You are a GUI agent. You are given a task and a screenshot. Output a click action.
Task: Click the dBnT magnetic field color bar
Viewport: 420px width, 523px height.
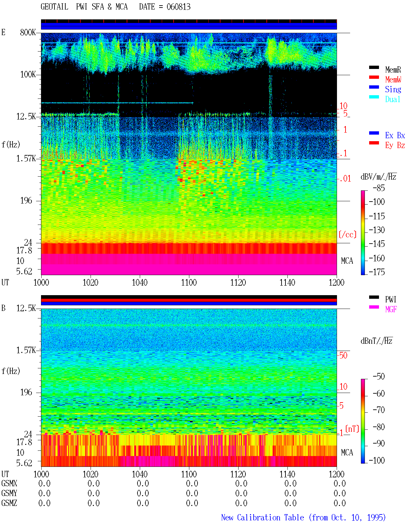click(363, 421)
